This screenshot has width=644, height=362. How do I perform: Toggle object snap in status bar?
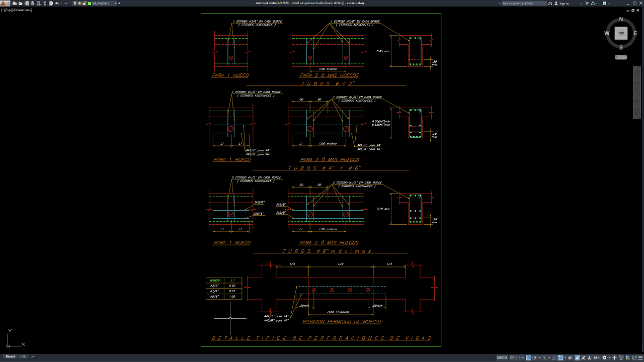pyautogui.click(x=560, y=357)
